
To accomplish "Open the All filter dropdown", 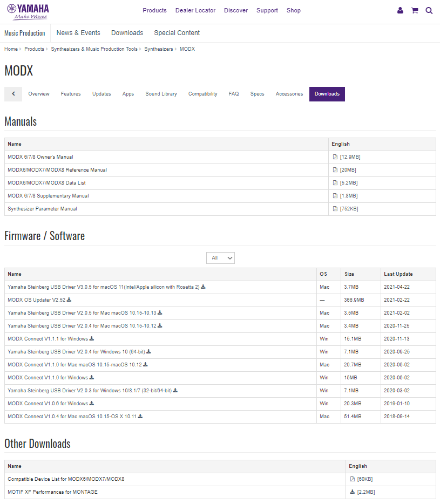I will 220,258.
